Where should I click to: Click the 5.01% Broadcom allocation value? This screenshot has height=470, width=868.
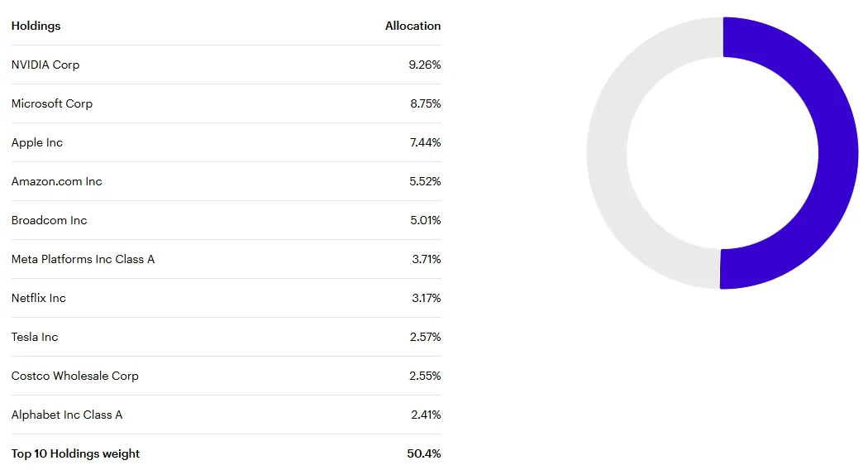pos(425,220)
